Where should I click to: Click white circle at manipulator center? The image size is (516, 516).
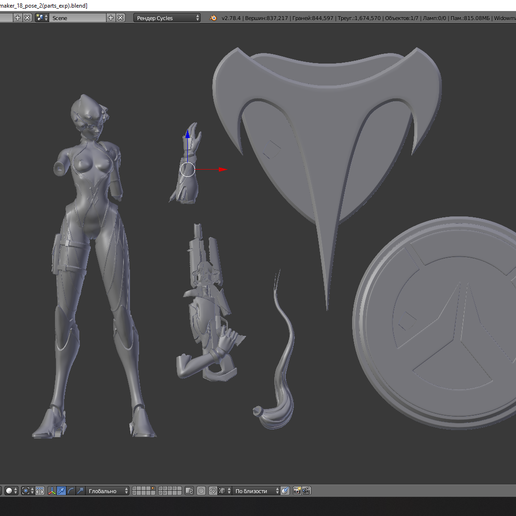point(187,170)
